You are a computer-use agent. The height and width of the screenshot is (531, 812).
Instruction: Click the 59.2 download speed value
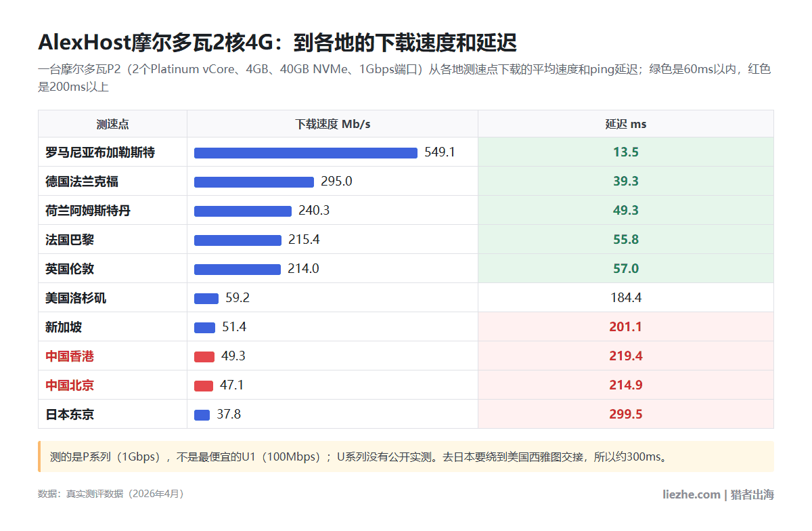click(238, 298)
